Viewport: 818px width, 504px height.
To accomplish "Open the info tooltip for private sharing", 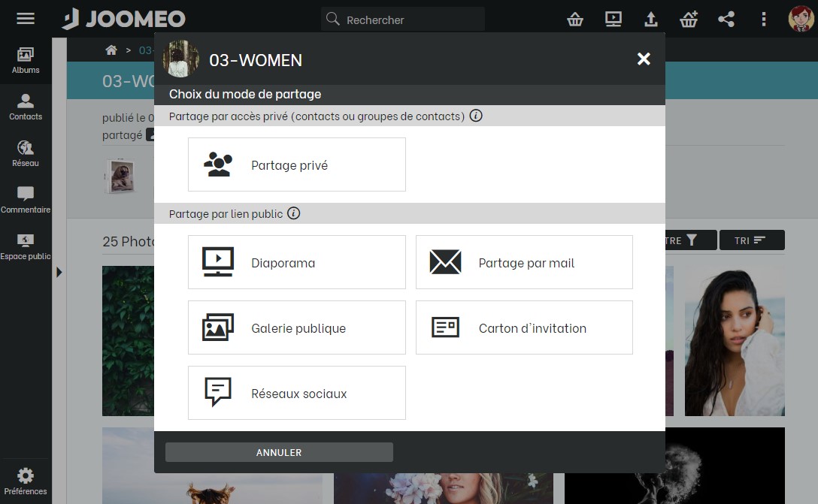I will [477, 116].
